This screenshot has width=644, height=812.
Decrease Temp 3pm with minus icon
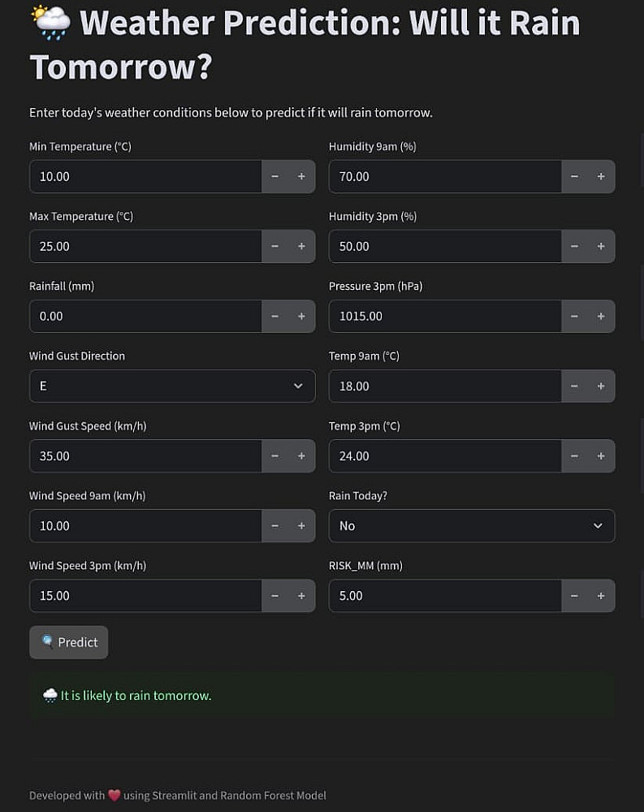coord(575,456)
